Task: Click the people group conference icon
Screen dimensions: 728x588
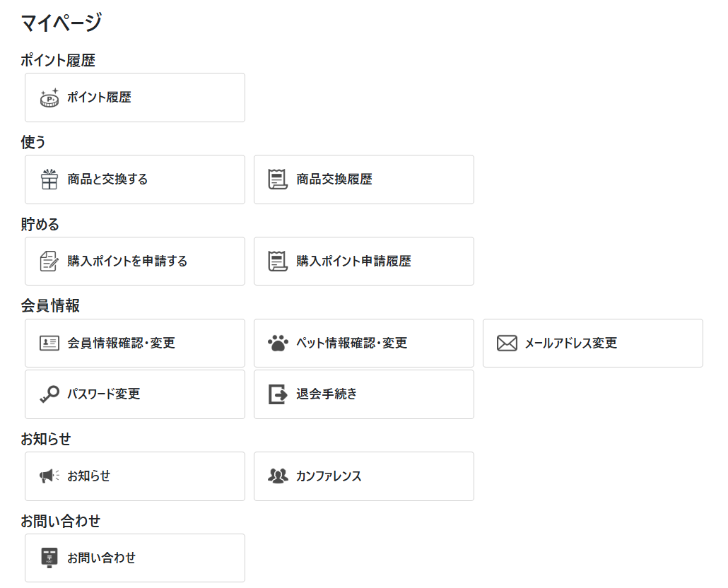Action: 278,476
